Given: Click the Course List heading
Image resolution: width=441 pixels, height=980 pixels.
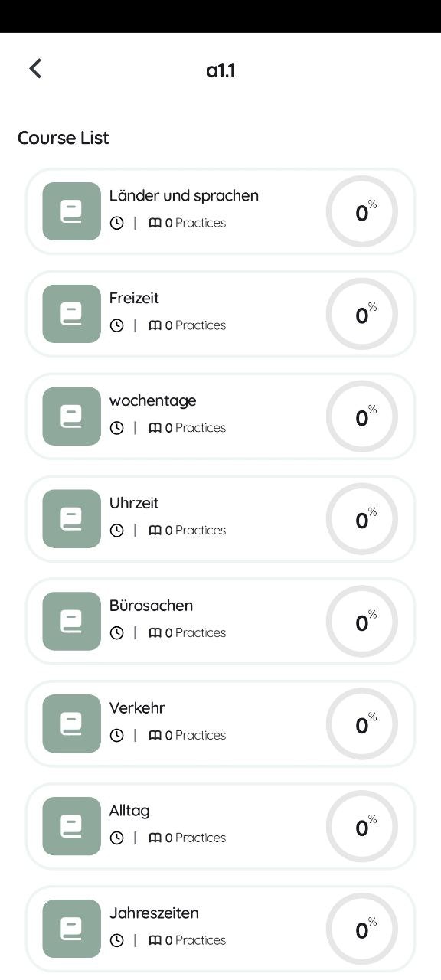Looking at the screenshot, I should click(64, 138).
